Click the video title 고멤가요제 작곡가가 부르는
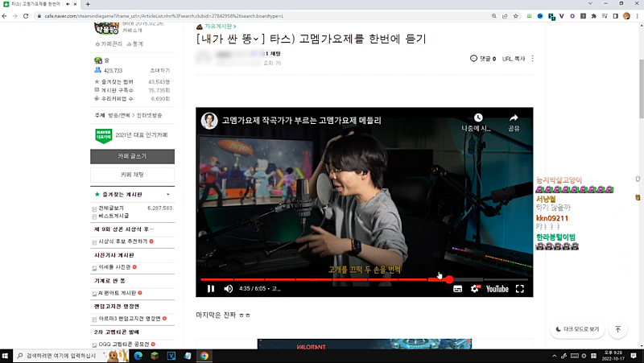644x363 pixels. click(301, 120)
